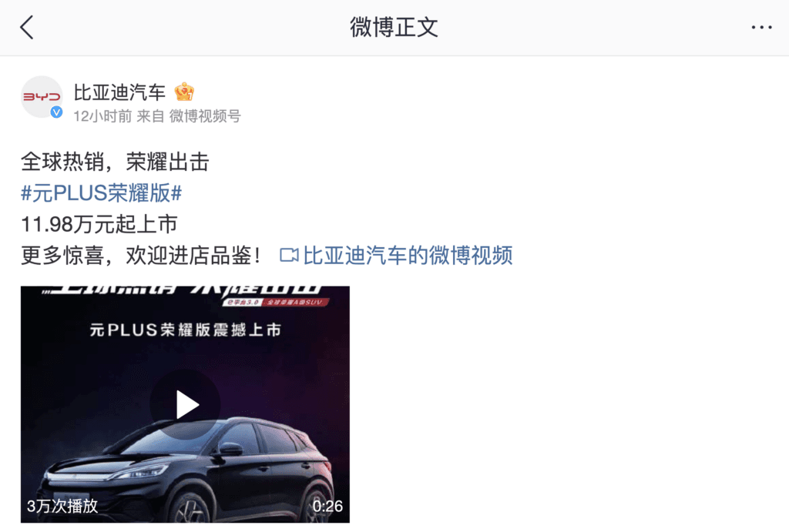789x532 pixels.
Task: Open the BYD profile avatar
Action: [x=42, y=97]
